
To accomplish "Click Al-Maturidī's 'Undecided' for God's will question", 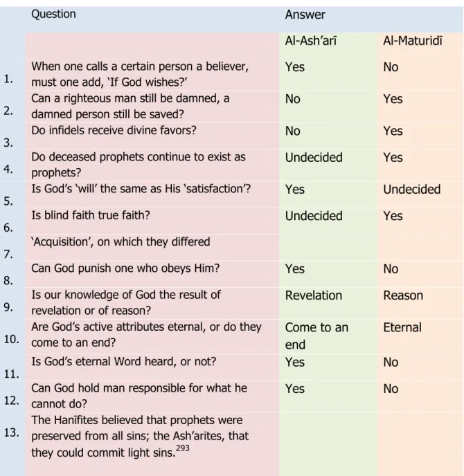I will 412,190.
